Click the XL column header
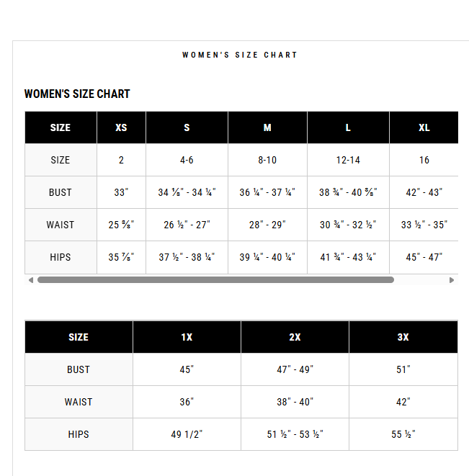Viewport: 469px width, 476px height. 424,127
